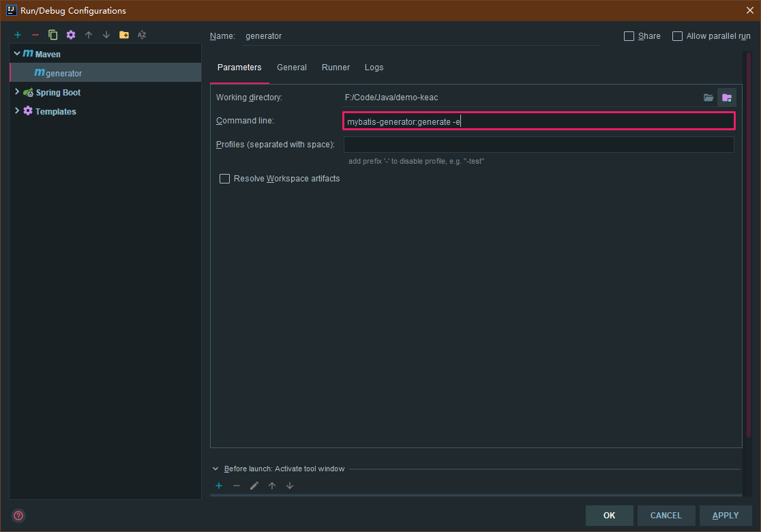
Task: Click the OK button
Action: [x=609, y=516]
